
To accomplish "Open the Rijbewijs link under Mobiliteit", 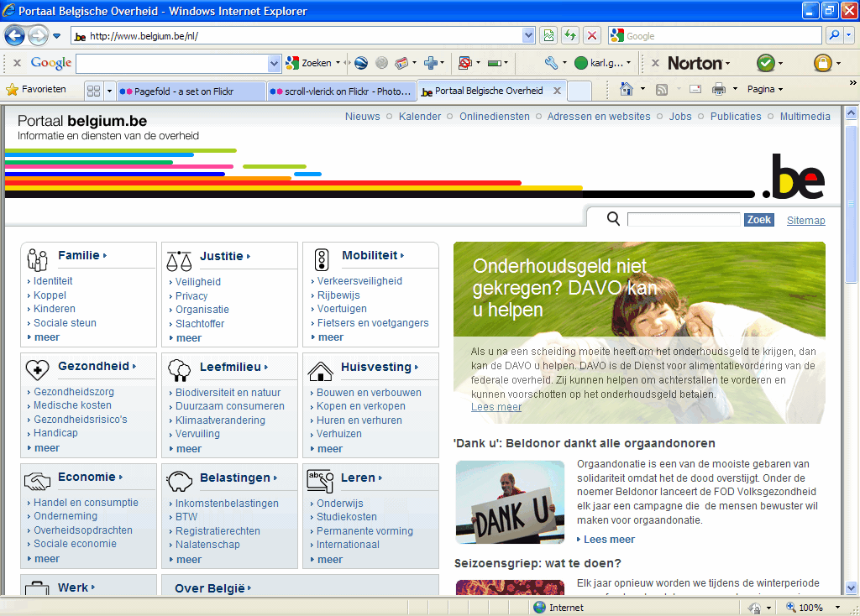I will click(338, 295).
